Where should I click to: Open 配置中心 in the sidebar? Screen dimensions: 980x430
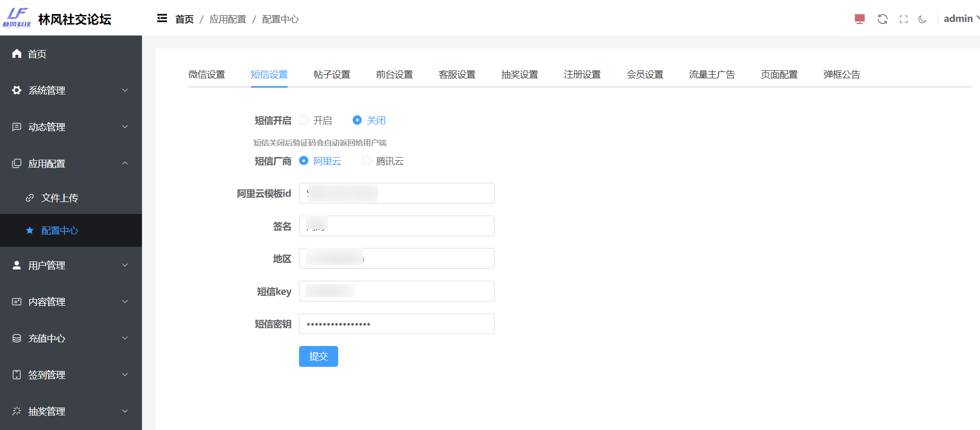pos(71,230)
